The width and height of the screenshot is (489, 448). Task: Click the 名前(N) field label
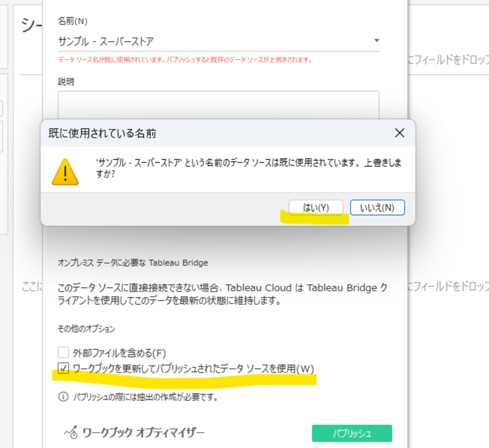[72, 21]
